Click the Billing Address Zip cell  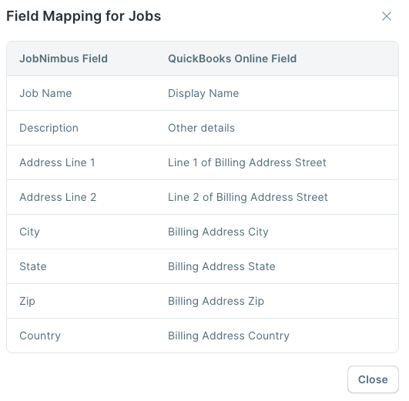[x=216, y=301]
